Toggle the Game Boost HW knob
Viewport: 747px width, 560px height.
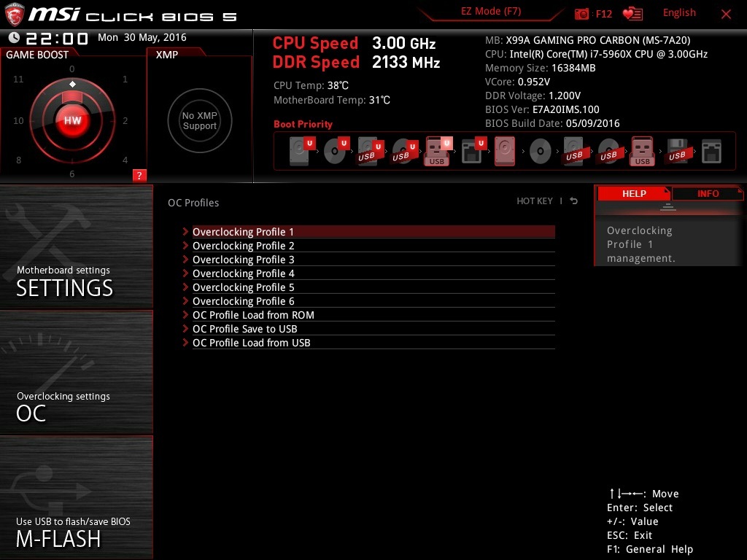72,120
